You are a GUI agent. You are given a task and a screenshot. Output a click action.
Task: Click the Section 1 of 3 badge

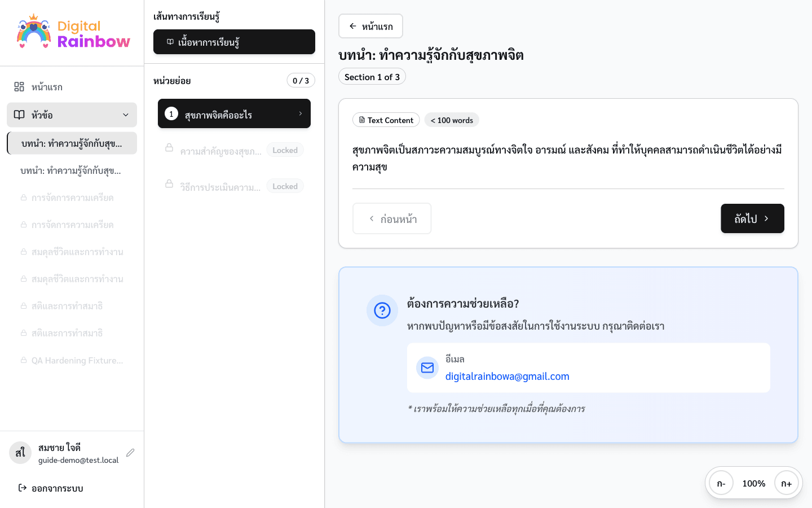tap(372, 77)
